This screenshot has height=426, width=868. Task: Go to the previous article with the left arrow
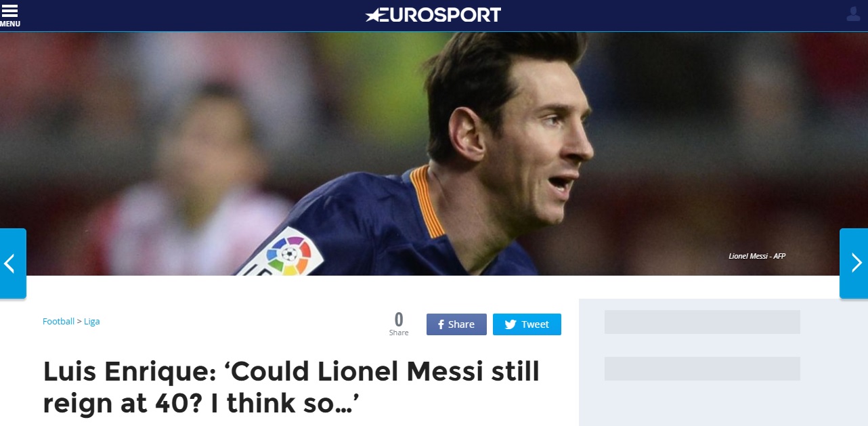coord(13,263)
